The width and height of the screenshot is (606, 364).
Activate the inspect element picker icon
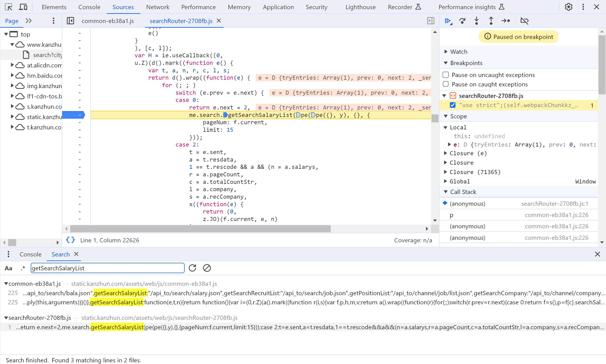pos(9,7)
